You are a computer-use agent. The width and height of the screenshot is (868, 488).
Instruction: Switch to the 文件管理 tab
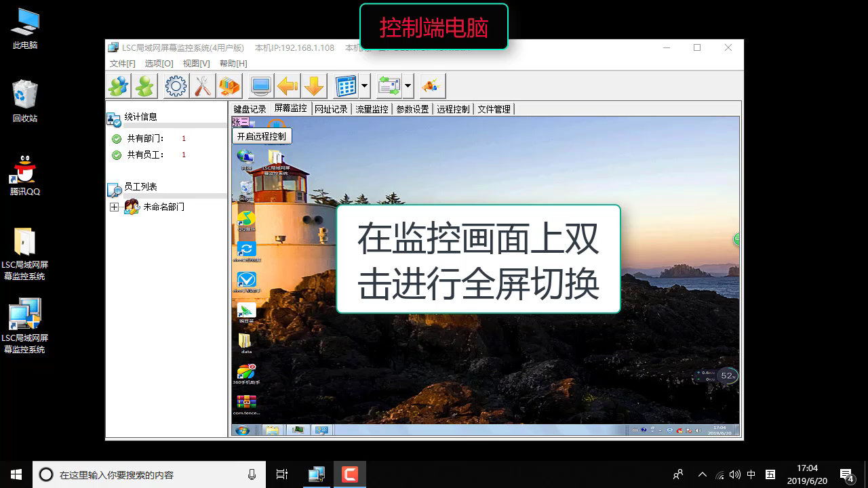click(x=494, y=108)
